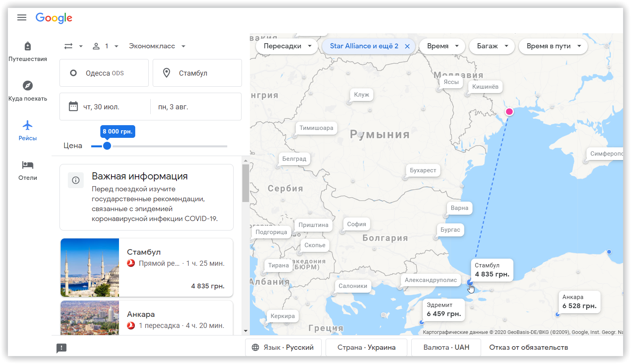Edit the origin field Одесса ODS

coord(104,73)
